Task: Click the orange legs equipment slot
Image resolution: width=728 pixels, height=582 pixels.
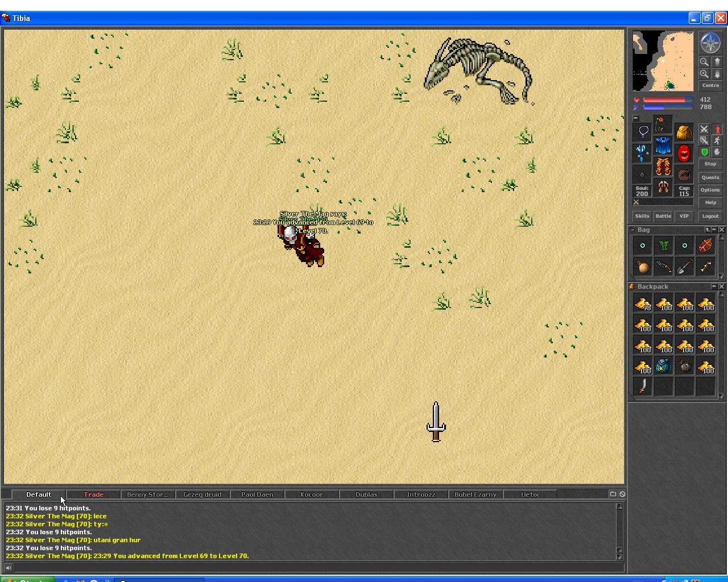Action: coord(663,167)
